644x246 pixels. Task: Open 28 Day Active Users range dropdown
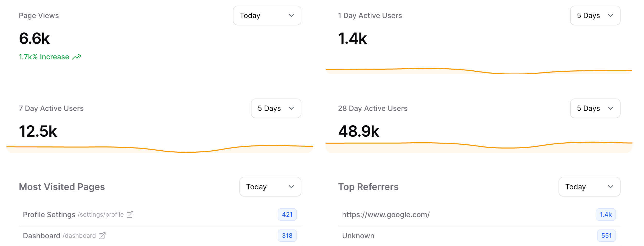[595, 109]
